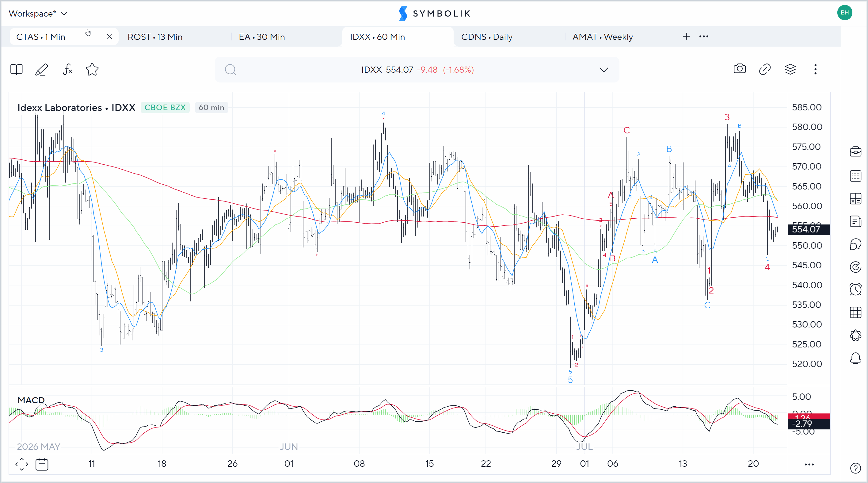Viewport: 868px width, 483px height.
Task: Open the notifications bell in sidebar
Action: pyautogui.click(x=855, y=358)
